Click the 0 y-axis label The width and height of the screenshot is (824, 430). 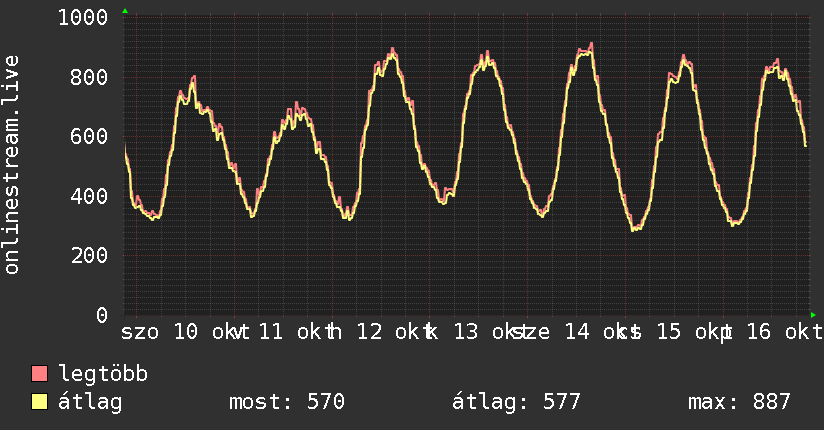click(x=102, y=315)
